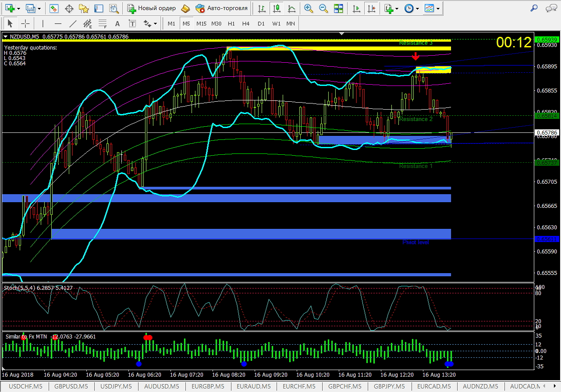Image resolution: width=561 pixels, height=392 pixels.
Task: Show the Market Watch panel
Action: click(x=54, y=8)
